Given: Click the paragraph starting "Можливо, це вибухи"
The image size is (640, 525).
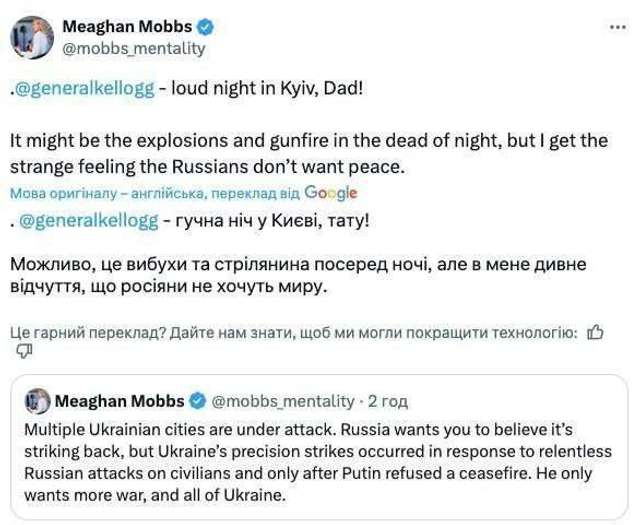Looking at the screenshot, I should 300,275.
